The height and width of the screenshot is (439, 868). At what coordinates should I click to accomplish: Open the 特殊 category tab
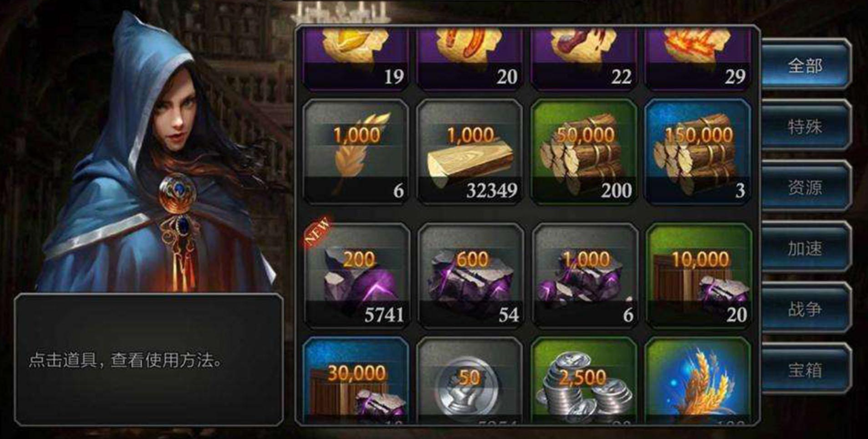pyautogui.click(x=805, y=127)
